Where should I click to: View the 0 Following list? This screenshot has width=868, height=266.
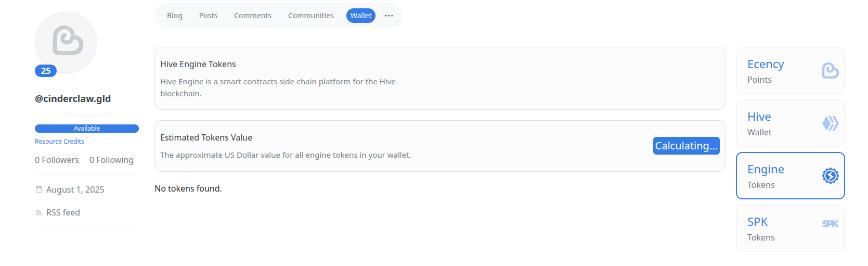(x=111, y=160)
